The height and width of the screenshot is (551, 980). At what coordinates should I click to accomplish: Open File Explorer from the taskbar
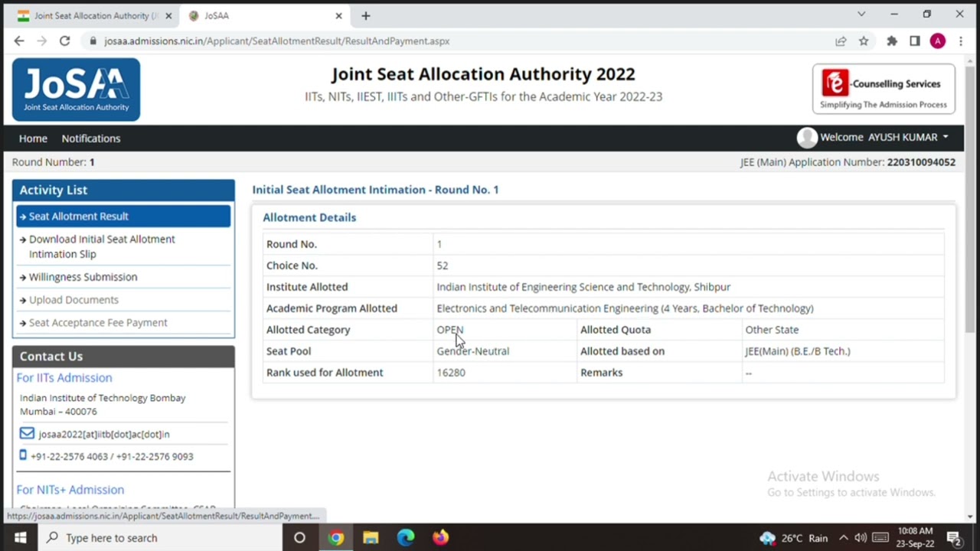pos(371,538)
